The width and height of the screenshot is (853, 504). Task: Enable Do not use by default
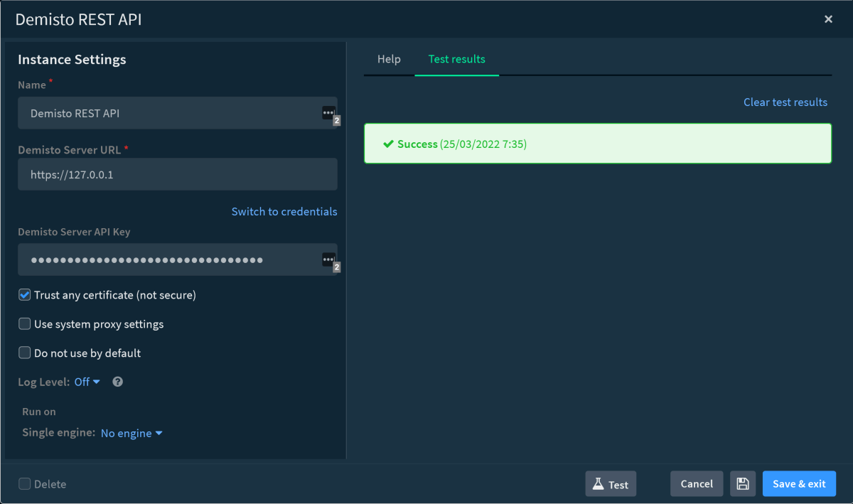[24, 353]
